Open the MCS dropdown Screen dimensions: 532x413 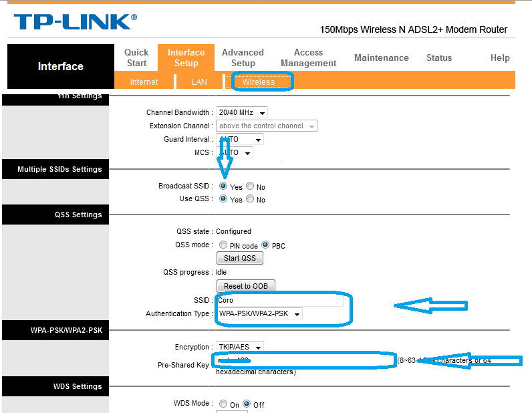pyautogui.click(x=234, y=153)
